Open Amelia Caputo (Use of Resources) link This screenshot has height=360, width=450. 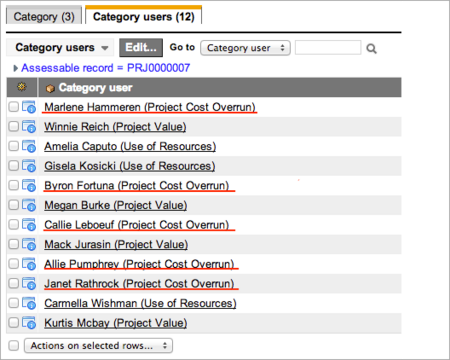point(130,147)
